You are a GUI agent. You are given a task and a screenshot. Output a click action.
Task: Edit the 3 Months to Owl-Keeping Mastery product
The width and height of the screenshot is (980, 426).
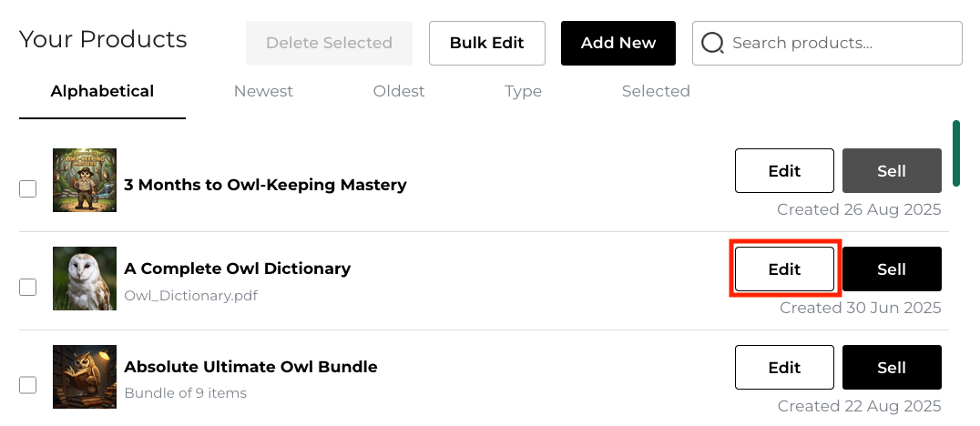coord(784,171)
